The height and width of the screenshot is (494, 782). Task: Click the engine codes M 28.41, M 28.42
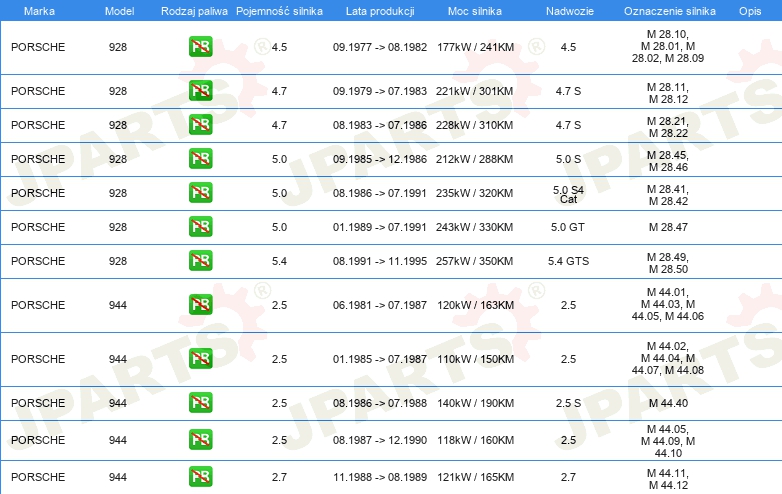pos(668,195)
